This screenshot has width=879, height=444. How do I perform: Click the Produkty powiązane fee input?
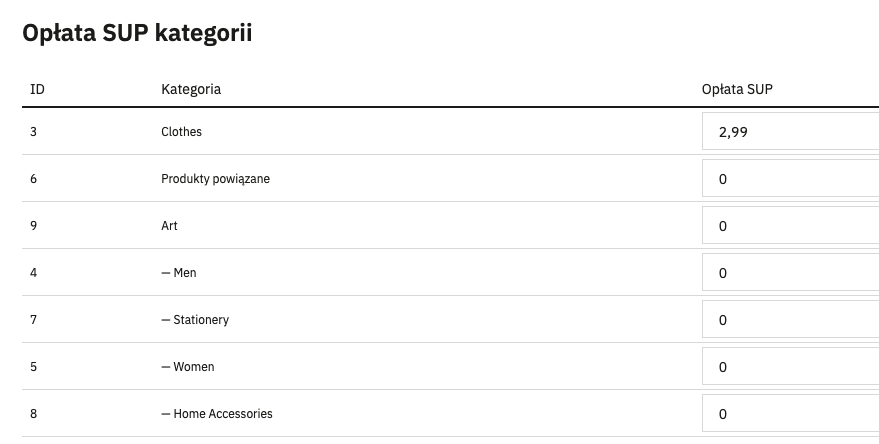790,178
